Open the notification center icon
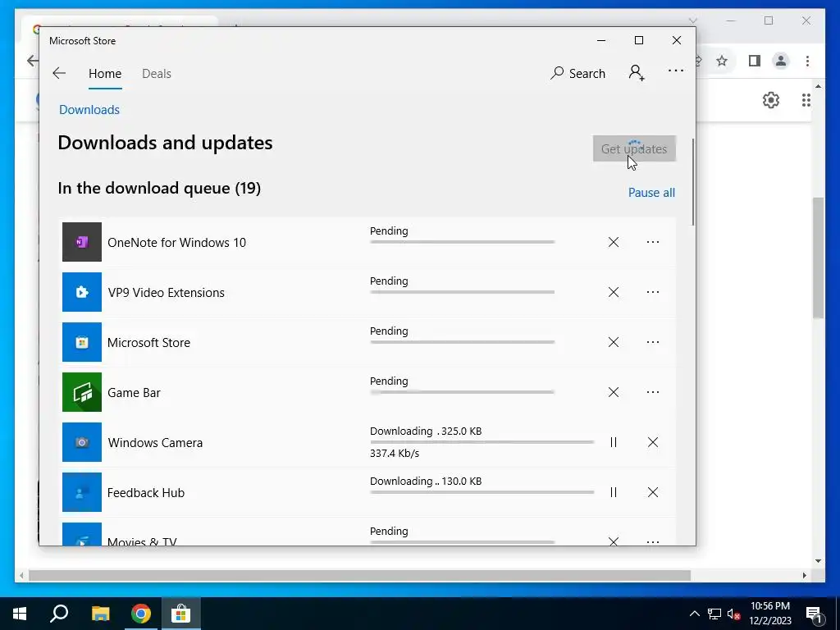The height and width of the screenshot is (630, 840). (x=813, y=614)
